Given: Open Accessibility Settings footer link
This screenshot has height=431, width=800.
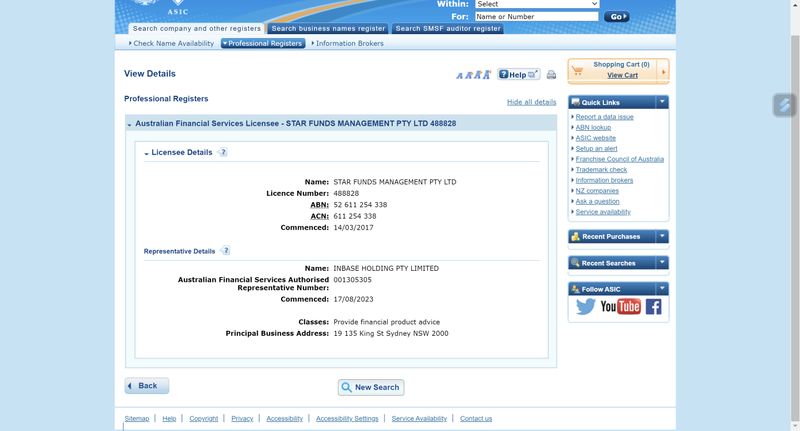Looking at the screenshot, I should pos(347,418).
